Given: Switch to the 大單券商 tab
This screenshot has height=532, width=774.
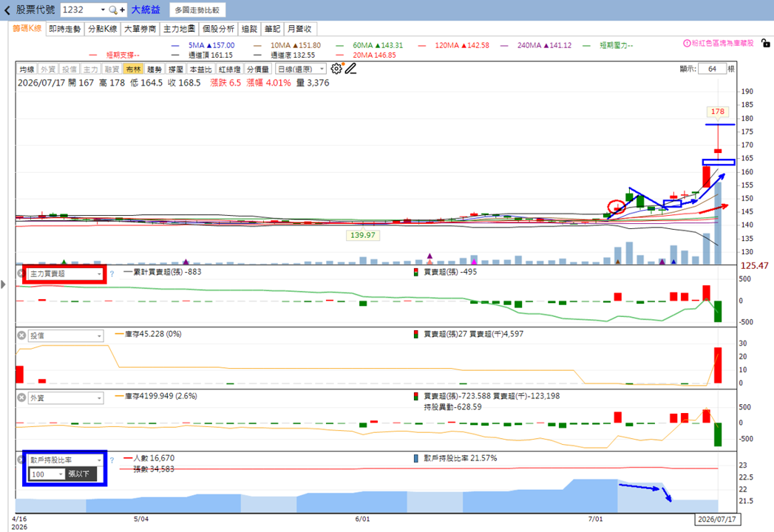Looking at the screenshot, I should click(x=140, y=29).
